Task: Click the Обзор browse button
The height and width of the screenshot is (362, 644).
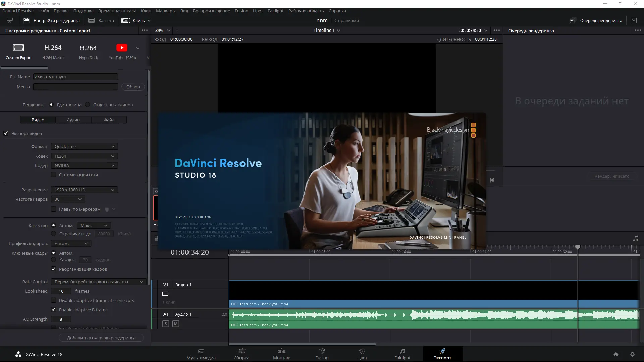Action: coord(133,87)
